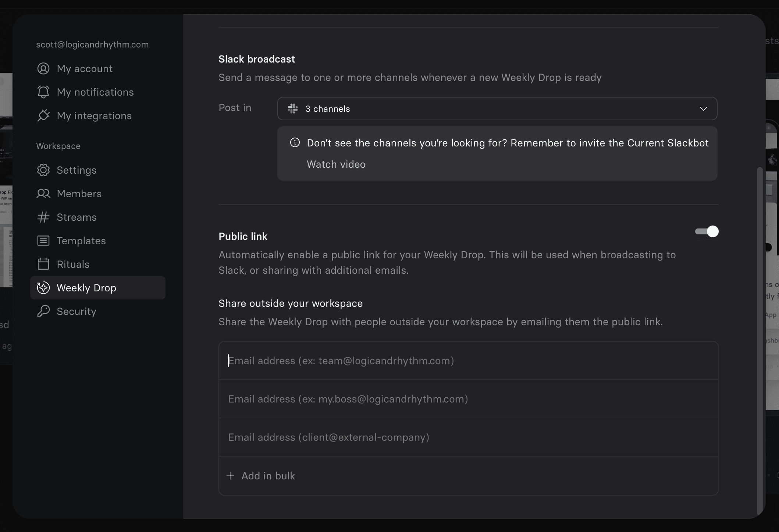Screen dimensions: 779x532
Task: Click the My integrations plug icon
Action: click(43, 116)
